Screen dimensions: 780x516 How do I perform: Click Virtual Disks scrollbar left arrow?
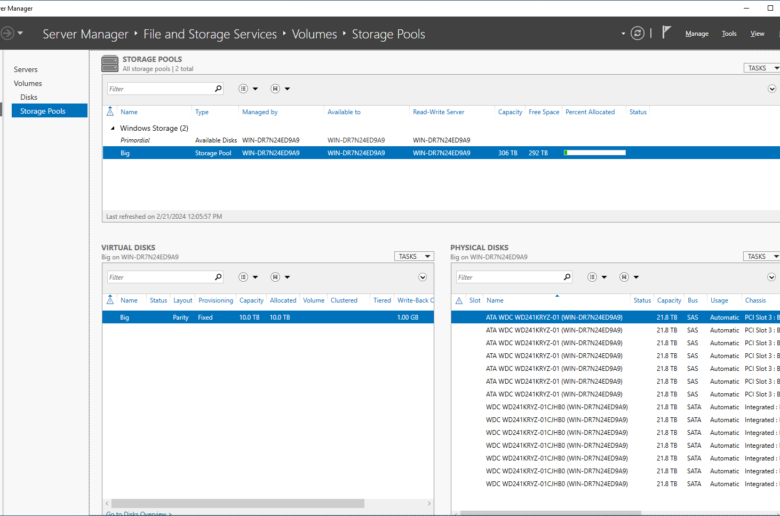(107, 504)
